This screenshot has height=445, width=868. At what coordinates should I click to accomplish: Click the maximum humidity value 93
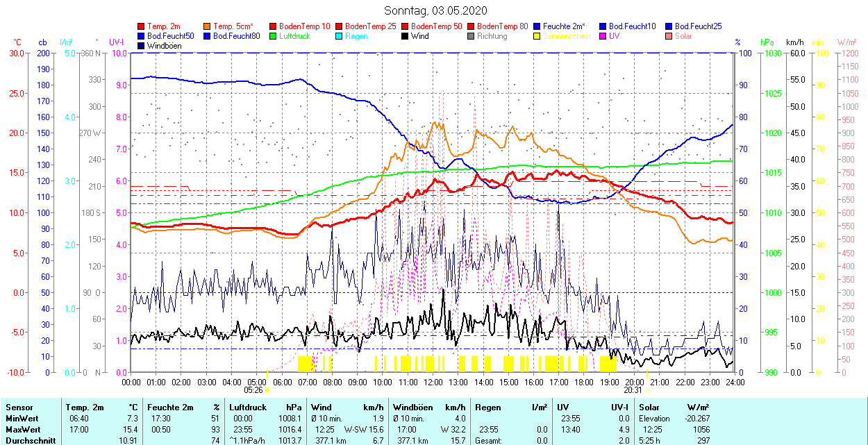(215, 430)
